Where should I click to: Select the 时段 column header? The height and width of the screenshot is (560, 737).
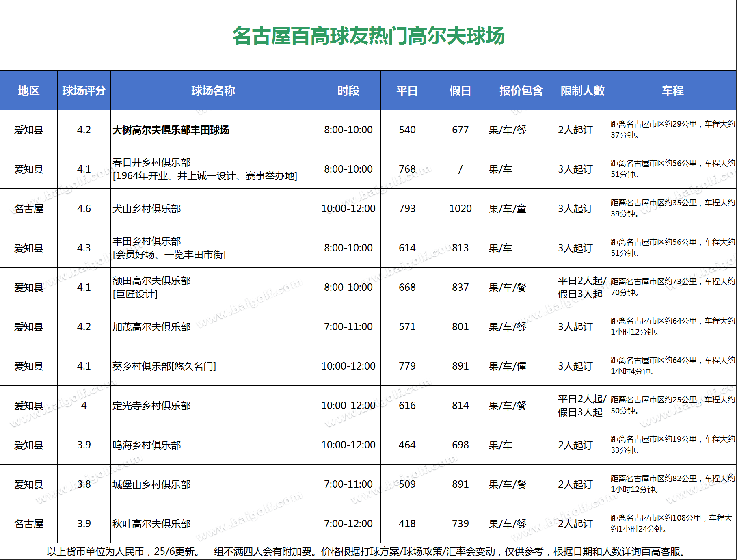[348, 91]
